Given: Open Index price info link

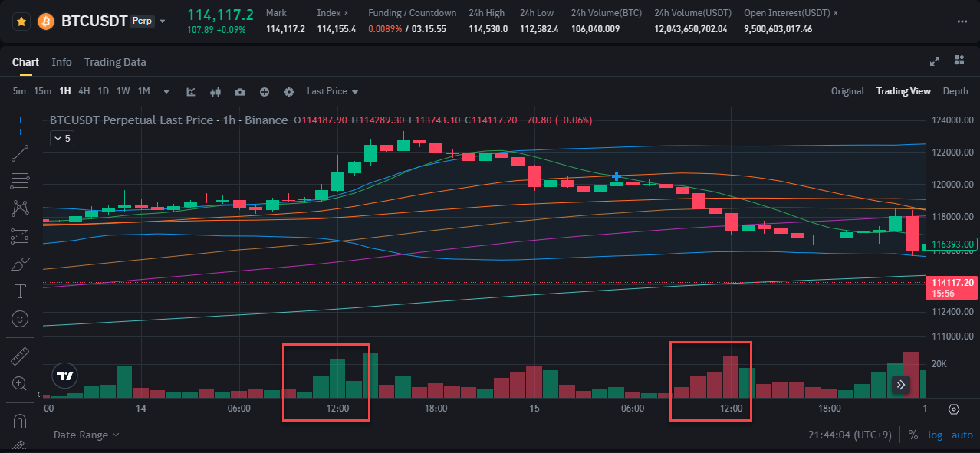Looking at the screenshot, I should coord(332,13).
